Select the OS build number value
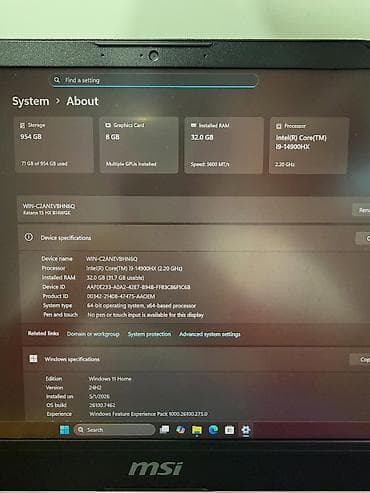The width and height of the screenshot is (370, 493). tap(102, 405)
